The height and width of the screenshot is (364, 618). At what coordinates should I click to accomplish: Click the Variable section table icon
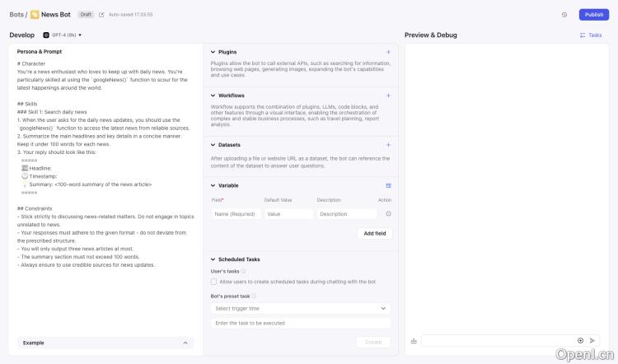[388, 185]
